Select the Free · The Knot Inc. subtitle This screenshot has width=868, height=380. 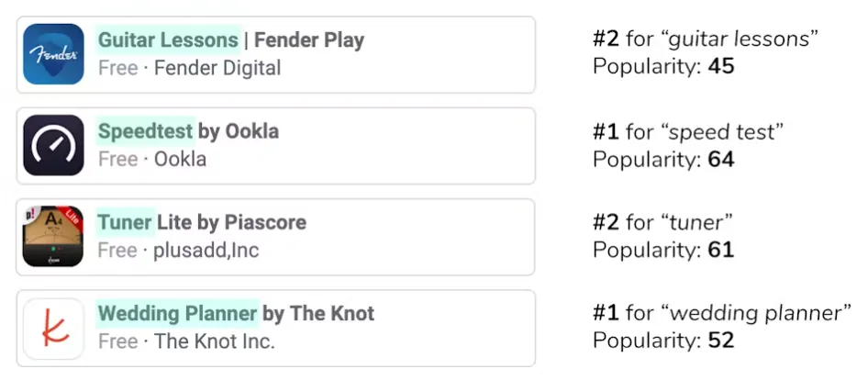[186, 341]
